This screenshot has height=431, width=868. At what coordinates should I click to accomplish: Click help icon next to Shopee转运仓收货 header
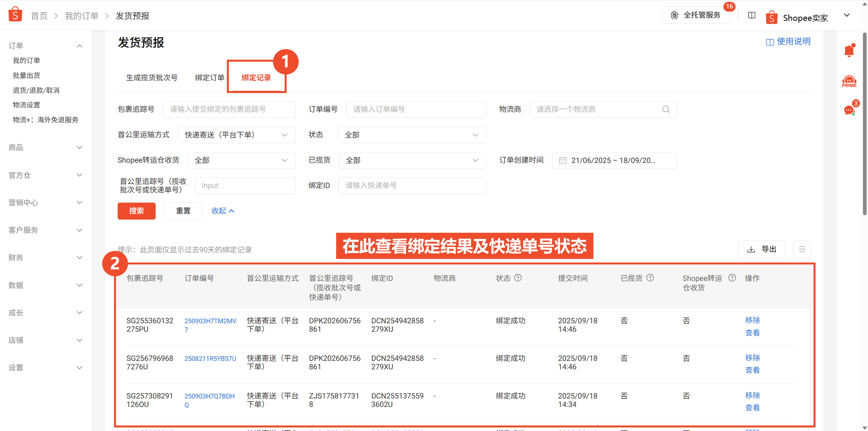732,278
